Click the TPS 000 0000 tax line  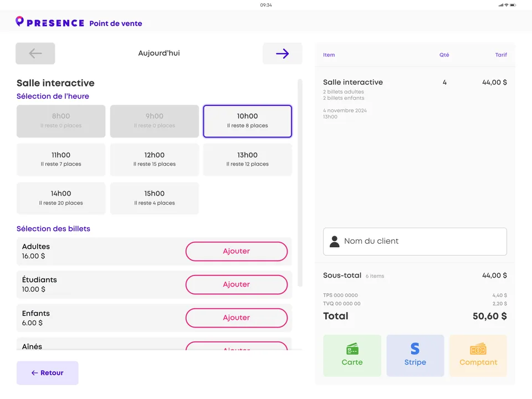pyautogui.click(x=340, y=295)
